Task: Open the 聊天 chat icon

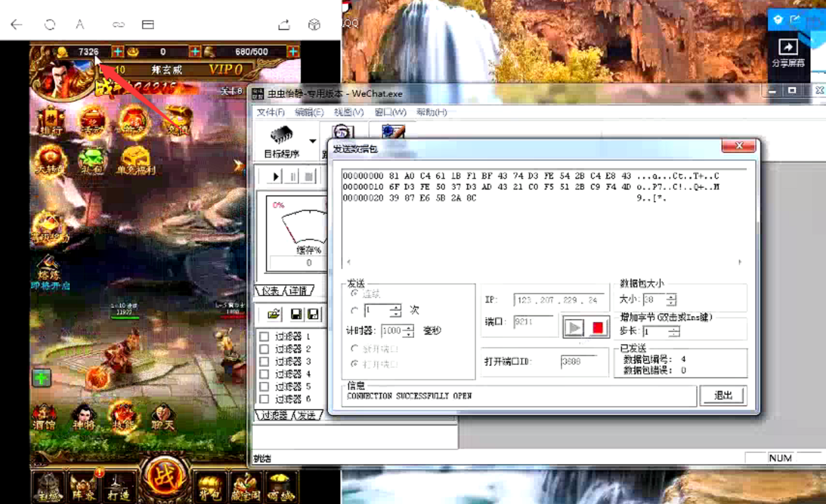Action: (163, 417)
